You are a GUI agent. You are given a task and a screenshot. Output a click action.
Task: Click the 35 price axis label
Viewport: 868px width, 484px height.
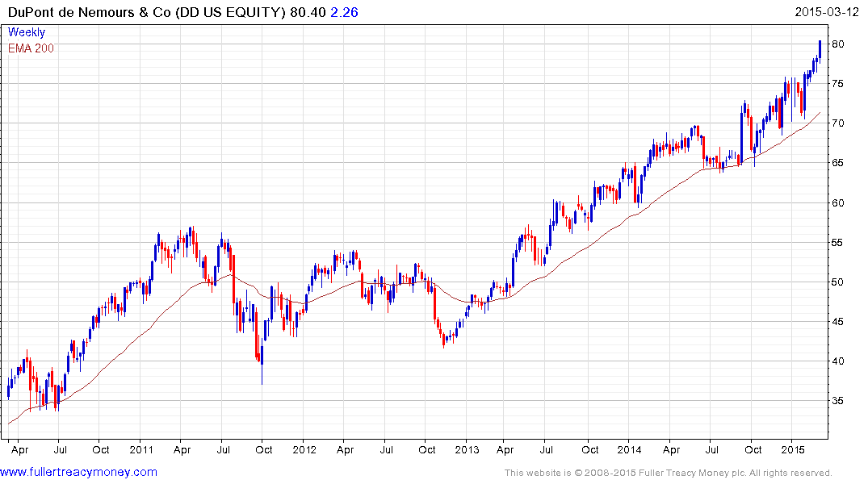837,400
